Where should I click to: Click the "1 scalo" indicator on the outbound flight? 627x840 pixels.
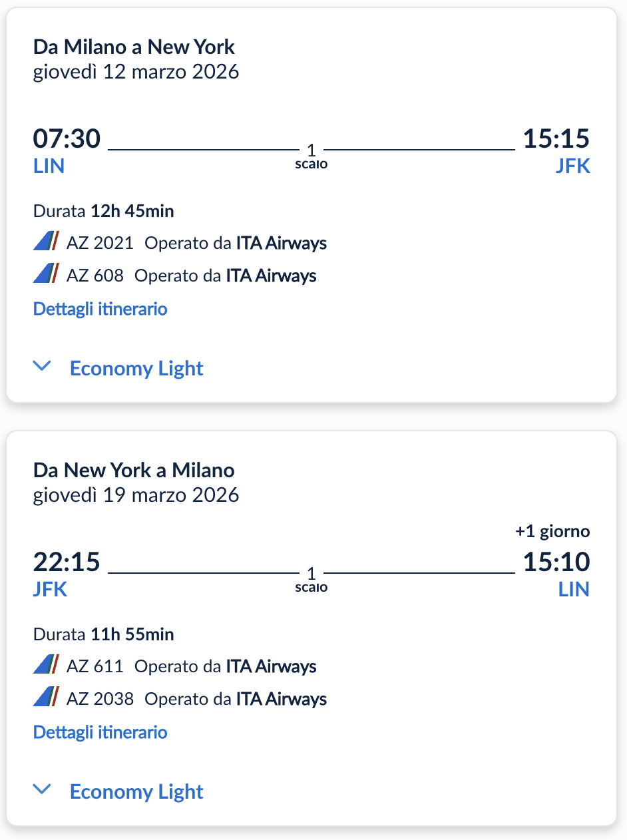[x=312, y=156]
